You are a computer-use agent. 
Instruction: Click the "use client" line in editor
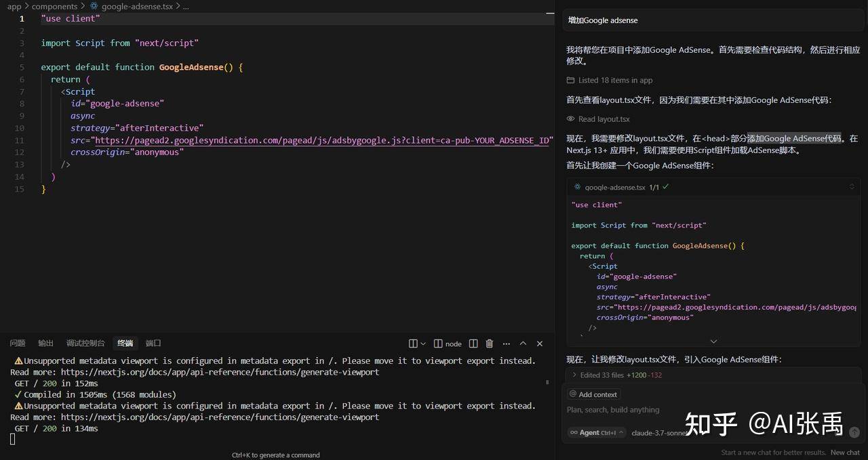click(x=71, y=18)
